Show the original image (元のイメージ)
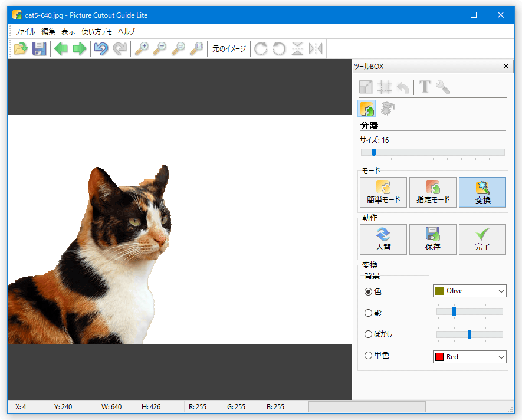This screenshot has width=522, height=420. click(229, 48)
